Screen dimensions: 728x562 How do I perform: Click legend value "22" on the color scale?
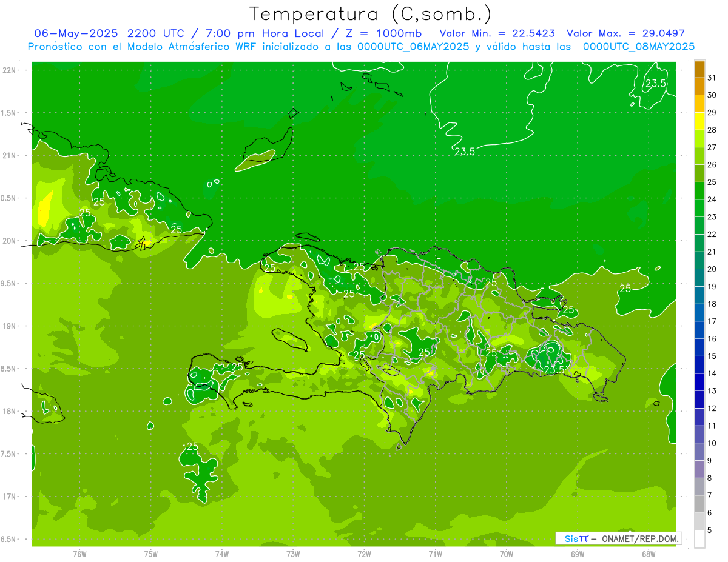point(712,234)
